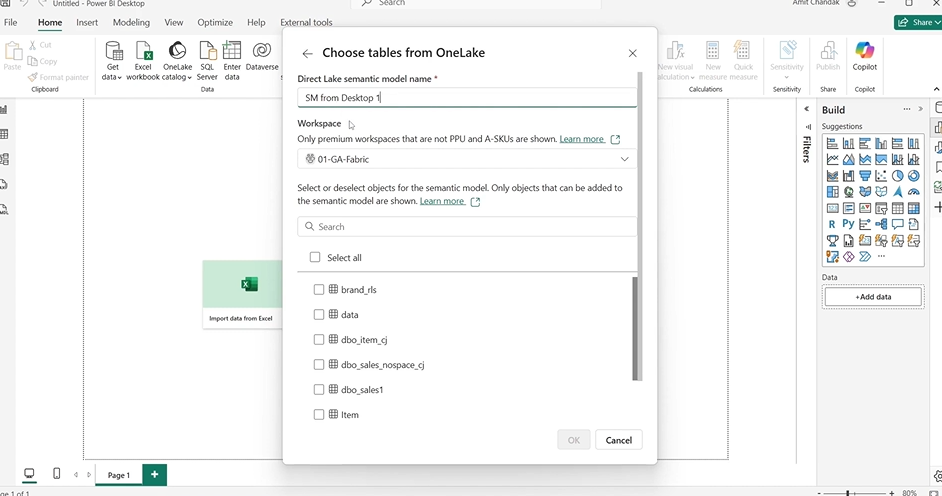Select the Power Apps visual icon
Image resolution: width=942 pixels, height=496 pixels.
848,257
